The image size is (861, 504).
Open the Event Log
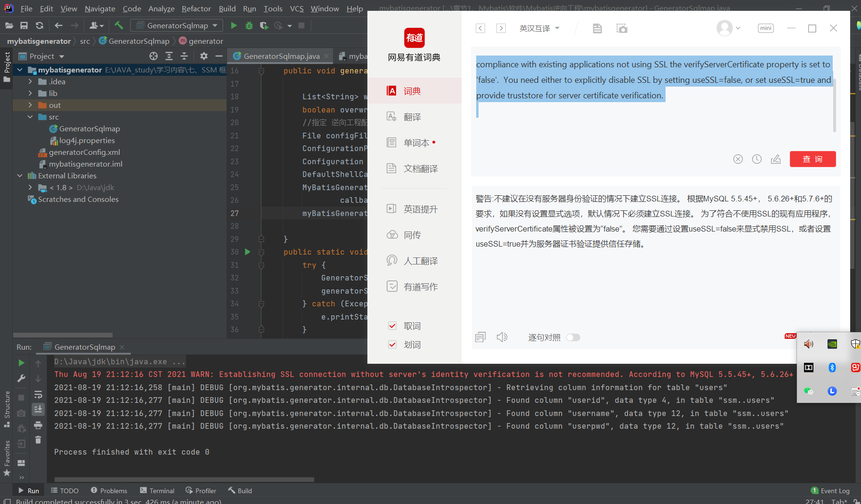point(830,490)
